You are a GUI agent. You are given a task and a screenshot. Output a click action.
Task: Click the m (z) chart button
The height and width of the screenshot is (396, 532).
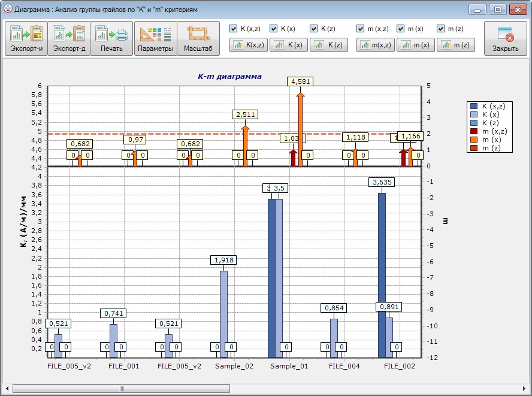tap(455, 45)
